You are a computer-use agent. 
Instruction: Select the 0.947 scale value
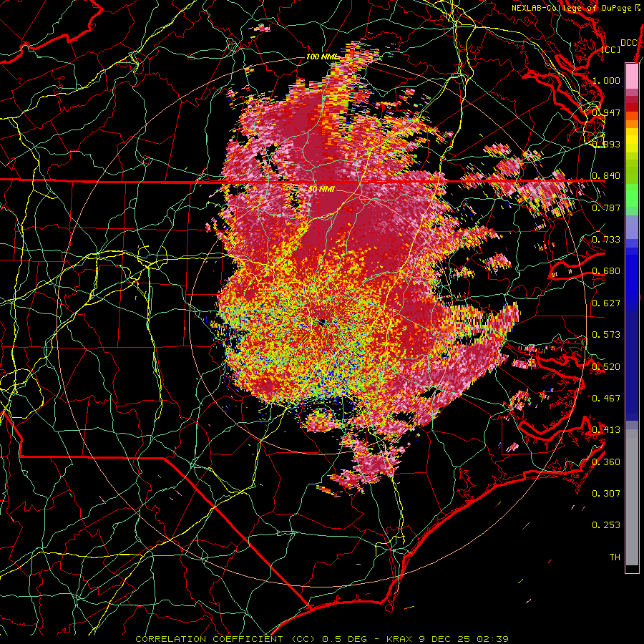click(x=606, y=112)
